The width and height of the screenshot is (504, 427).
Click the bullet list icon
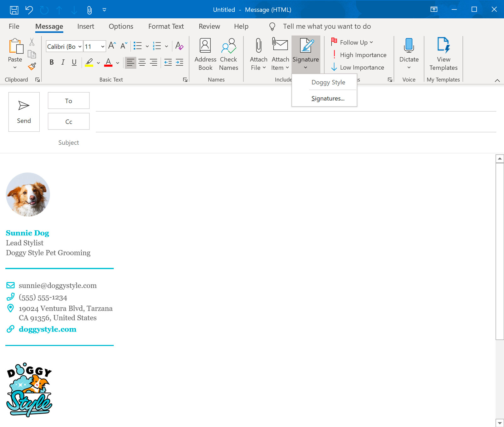(x=138, y=46)
